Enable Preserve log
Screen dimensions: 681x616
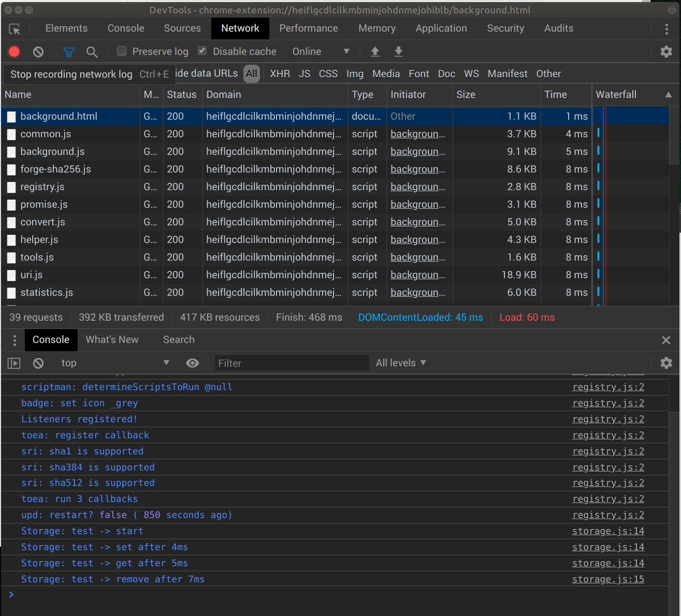pos(121,51)
